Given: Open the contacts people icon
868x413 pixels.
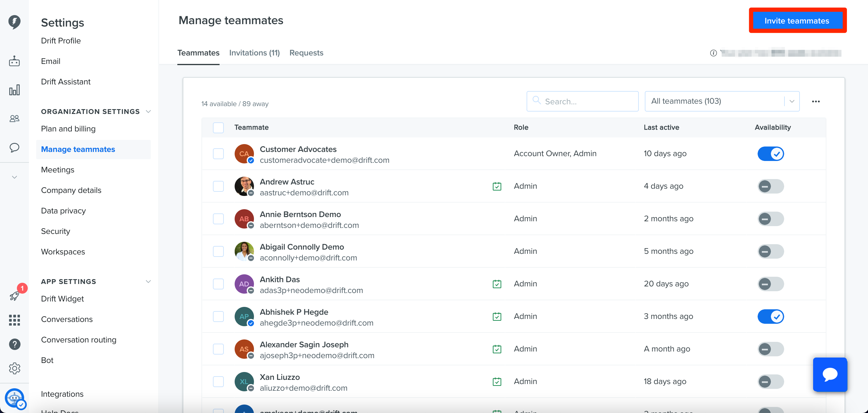Looking at the screenshot, I should tap(14, 118).
